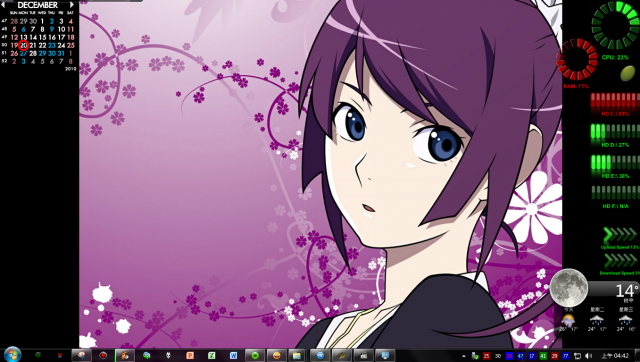Select December 14 in the calendar
This screenshot has width=640, height=362.
point(33,38)
